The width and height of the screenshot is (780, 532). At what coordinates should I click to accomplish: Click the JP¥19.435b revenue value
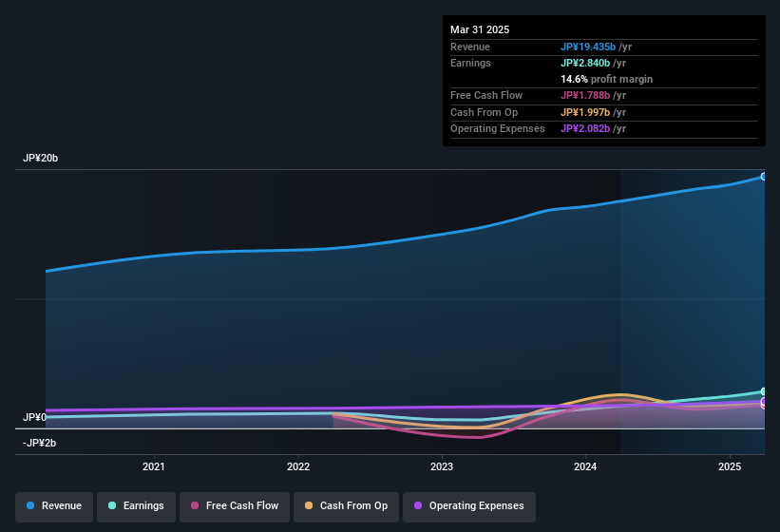pyautogui.click(x=588, y=47)
